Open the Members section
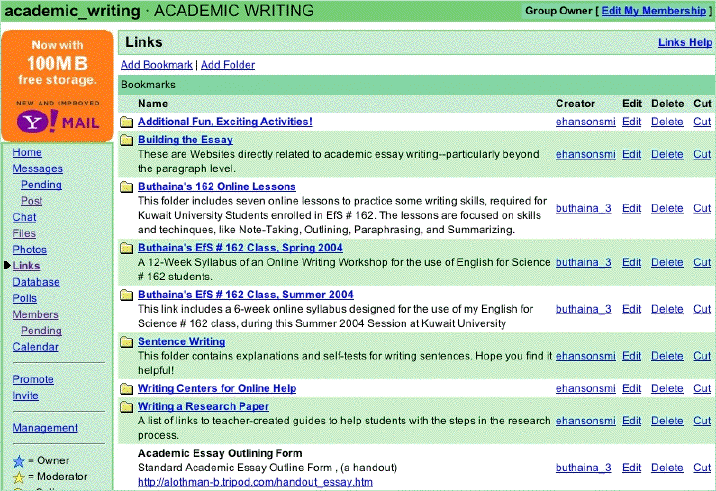The width and height of the screenshot is (716, 491). coord(36,315)
